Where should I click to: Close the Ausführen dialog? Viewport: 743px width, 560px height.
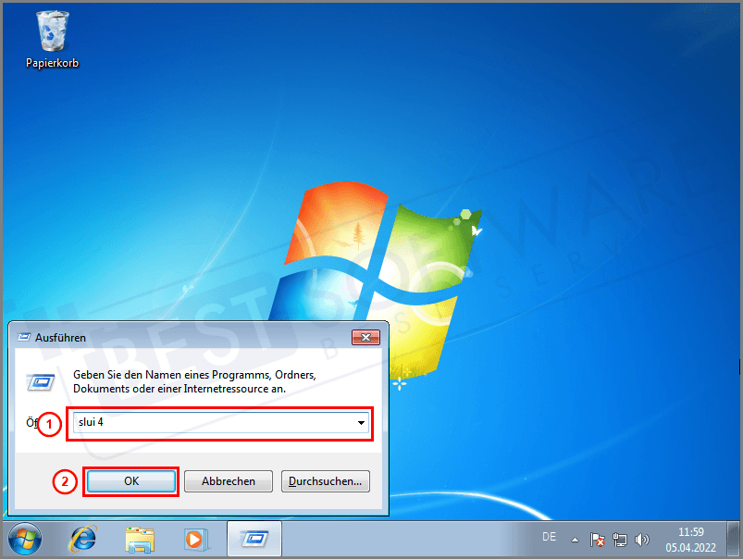pyautogui.click(x=365, y=337)
